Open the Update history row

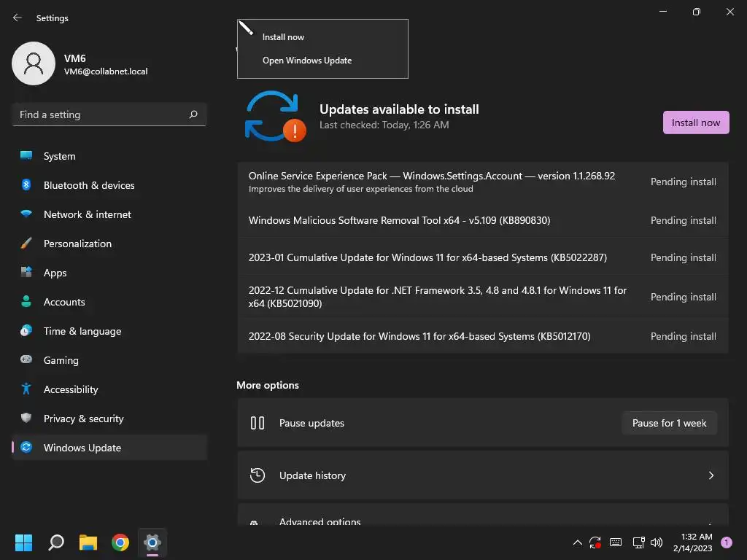click(483, 475)
